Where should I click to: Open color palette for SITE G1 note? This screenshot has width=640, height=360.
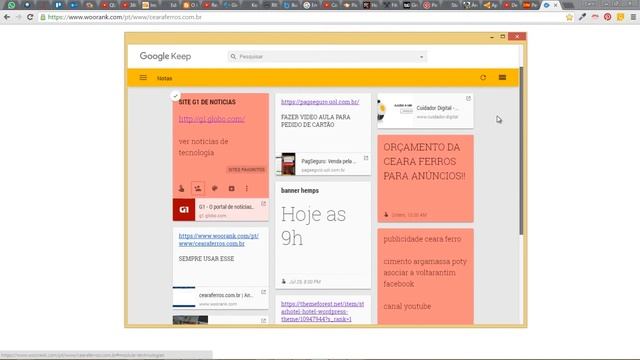pos(215,188)
